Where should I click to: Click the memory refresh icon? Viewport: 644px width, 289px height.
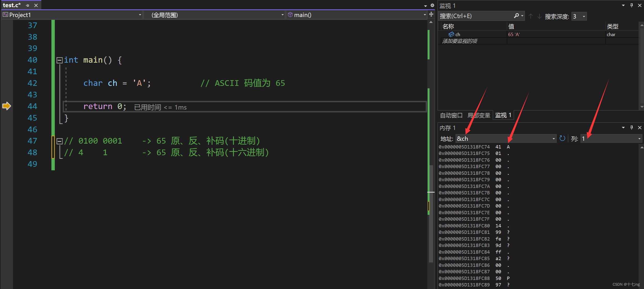click(562, 138)
